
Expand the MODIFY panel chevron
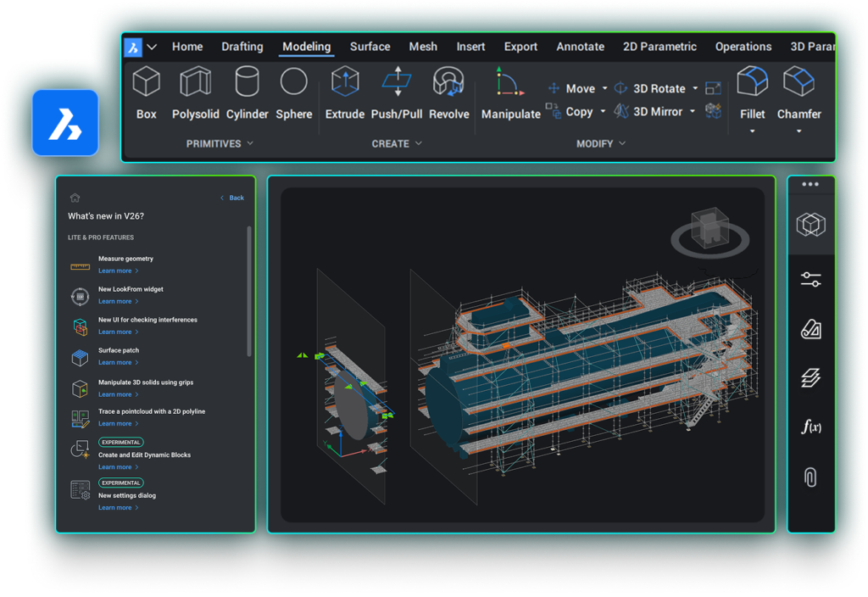pos(622,144)
